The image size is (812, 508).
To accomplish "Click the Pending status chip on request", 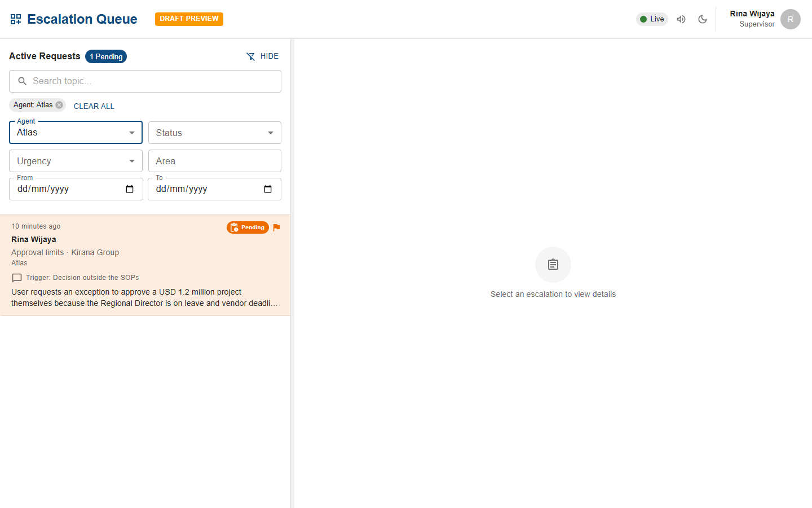I will 248,227.
